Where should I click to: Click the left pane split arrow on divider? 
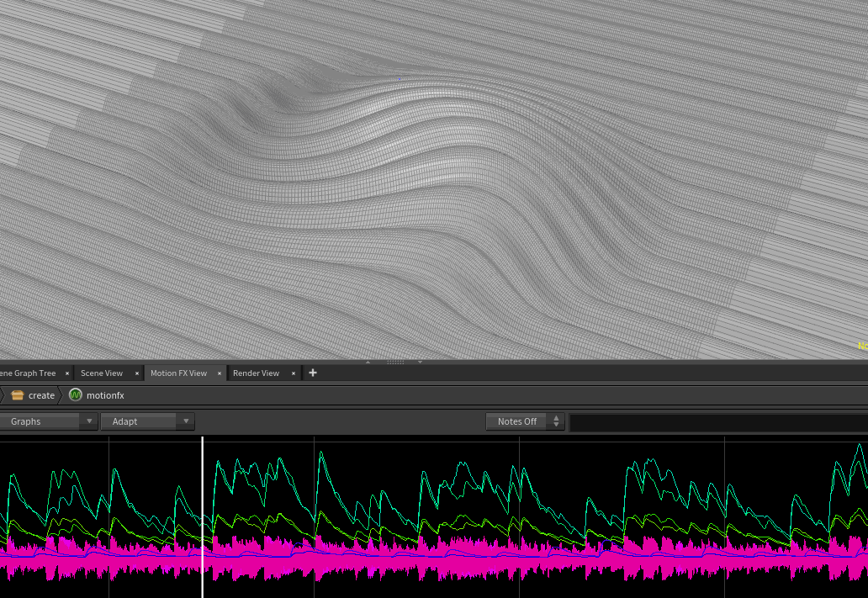pyautogui.click(x=368, y=363)
